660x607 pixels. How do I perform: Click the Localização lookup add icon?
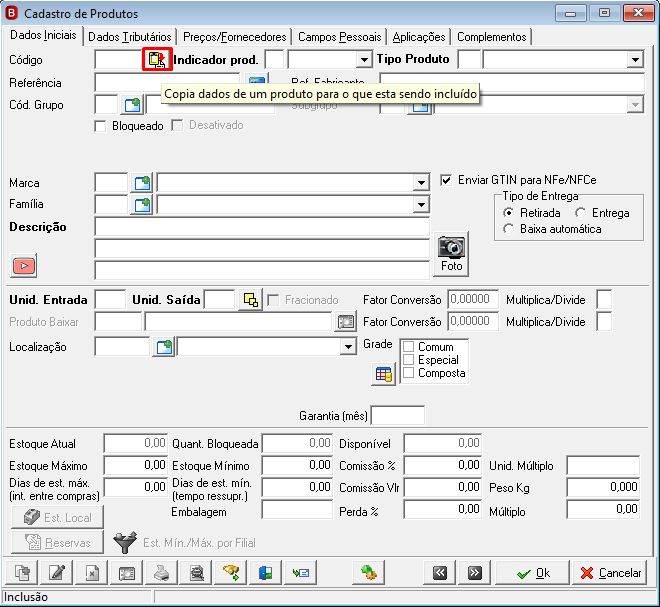[163, 347]
